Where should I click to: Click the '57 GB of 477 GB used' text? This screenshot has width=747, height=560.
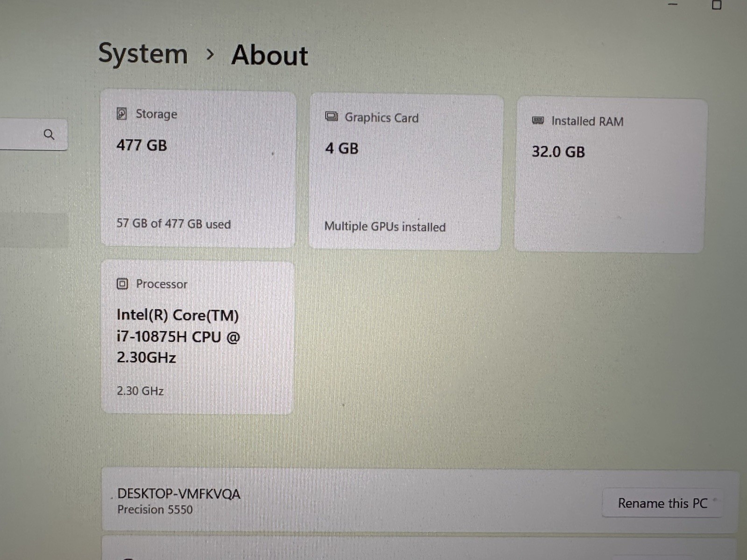(174, 224)
